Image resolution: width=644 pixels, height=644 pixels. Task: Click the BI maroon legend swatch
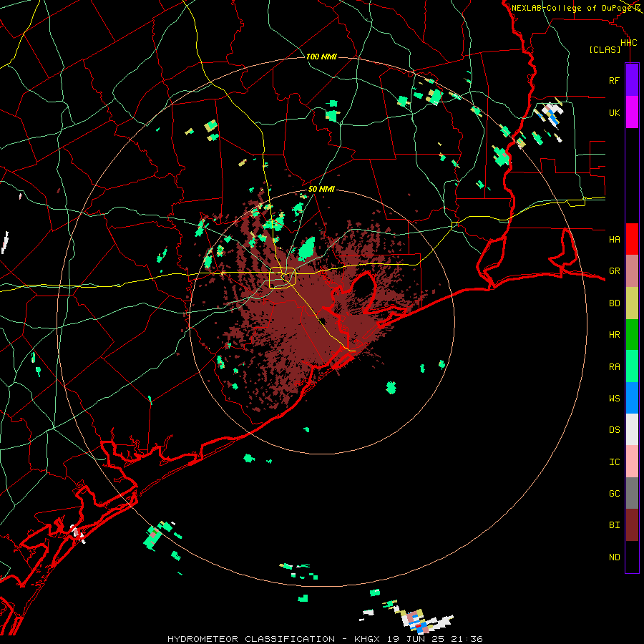(632, 525)
